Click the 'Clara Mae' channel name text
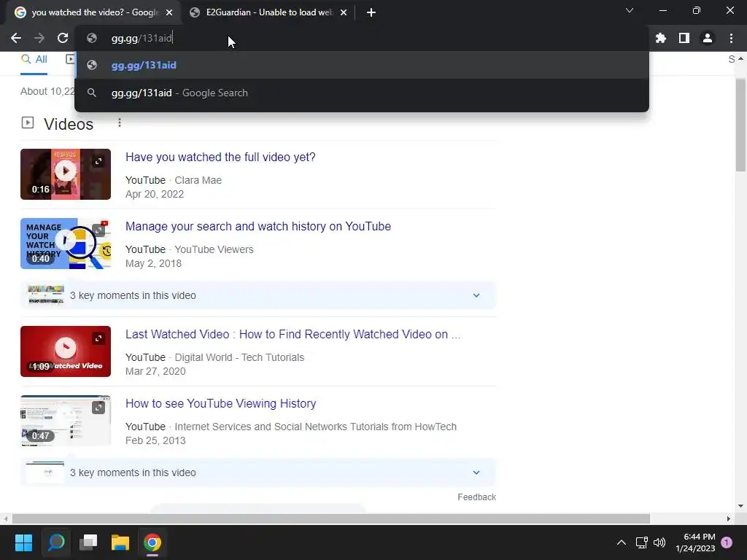 tap(198, 181)
